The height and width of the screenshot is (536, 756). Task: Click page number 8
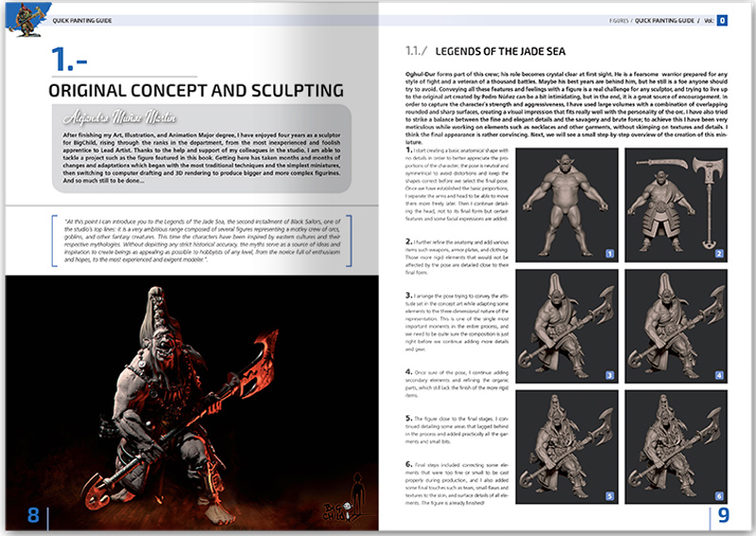tap(33, 515)
